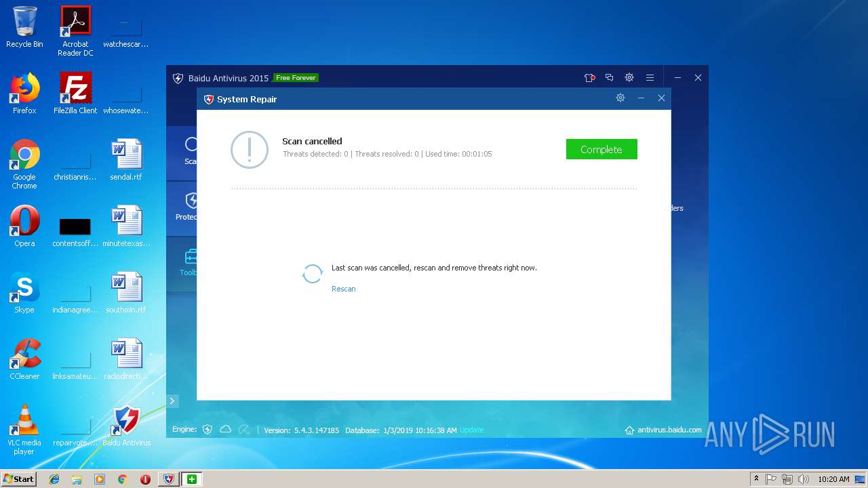This screenshot has width=868, height=488.
Task: Open Baidu Antivirus desktop shortcut
Action: tap(126, 426)
